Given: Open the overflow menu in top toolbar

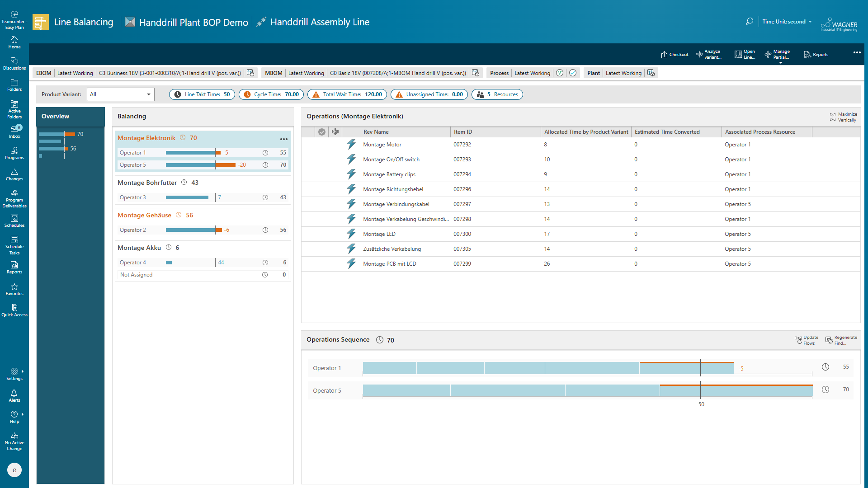Looking at the screenshot, I should [x=857, y=52].
